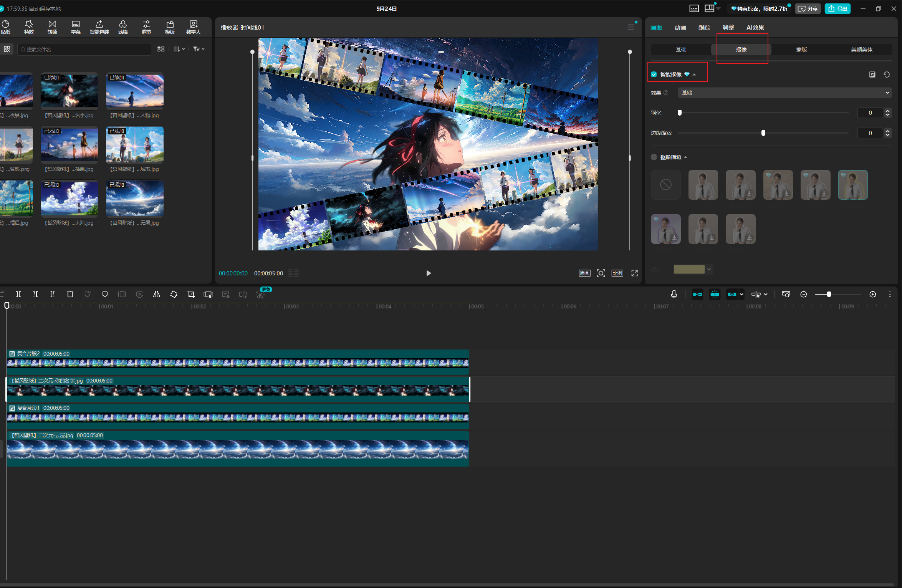Expand the media filter dropdown
The width and height of the screenshot is (902, 588).
tap(199, 49)
